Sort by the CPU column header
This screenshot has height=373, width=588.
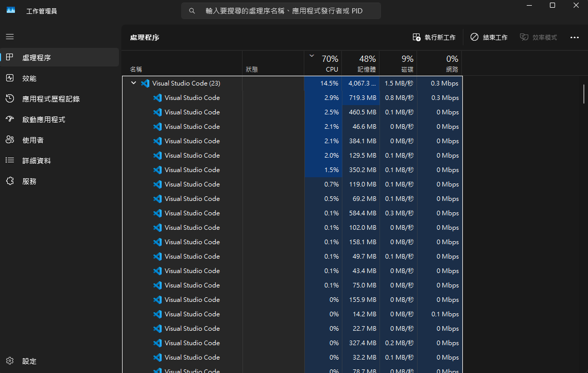(323, 63)
